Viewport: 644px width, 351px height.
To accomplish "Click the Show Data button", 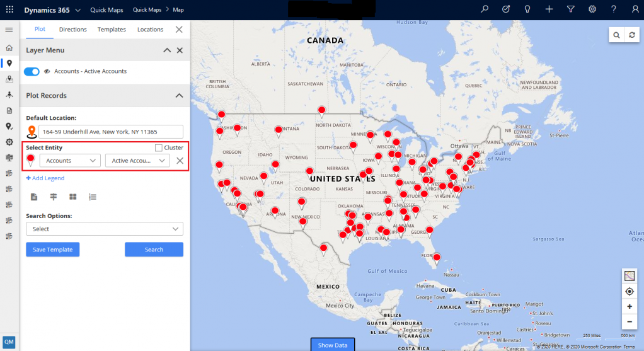I will point(333,345).
